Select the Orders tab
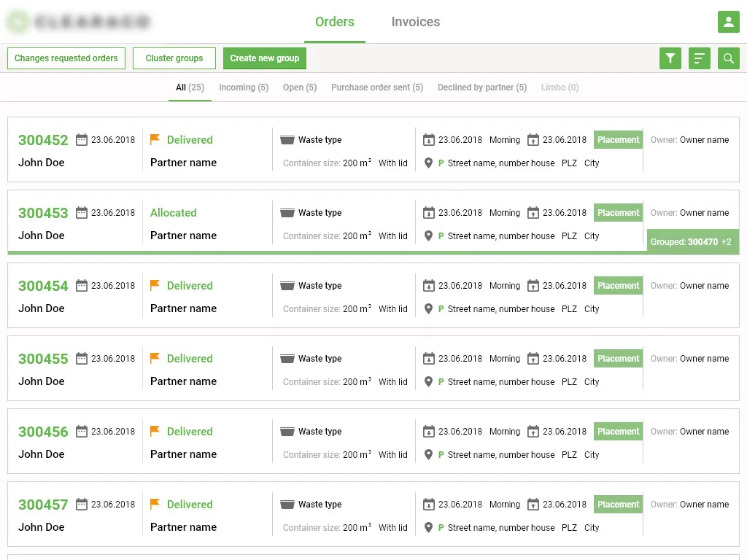Screen dimensions: 747x560 pyautogui.click(x=334, y=22)
